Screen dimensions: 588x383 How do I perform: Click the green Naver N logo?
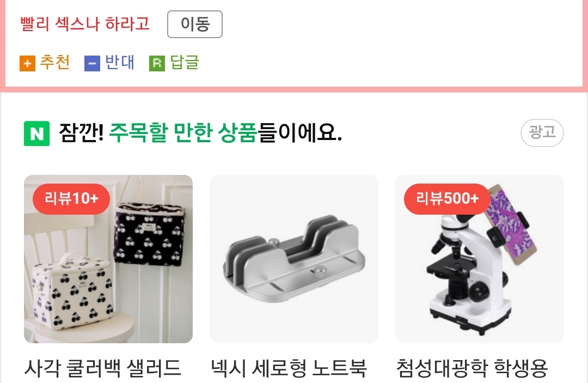click(37, 133)
